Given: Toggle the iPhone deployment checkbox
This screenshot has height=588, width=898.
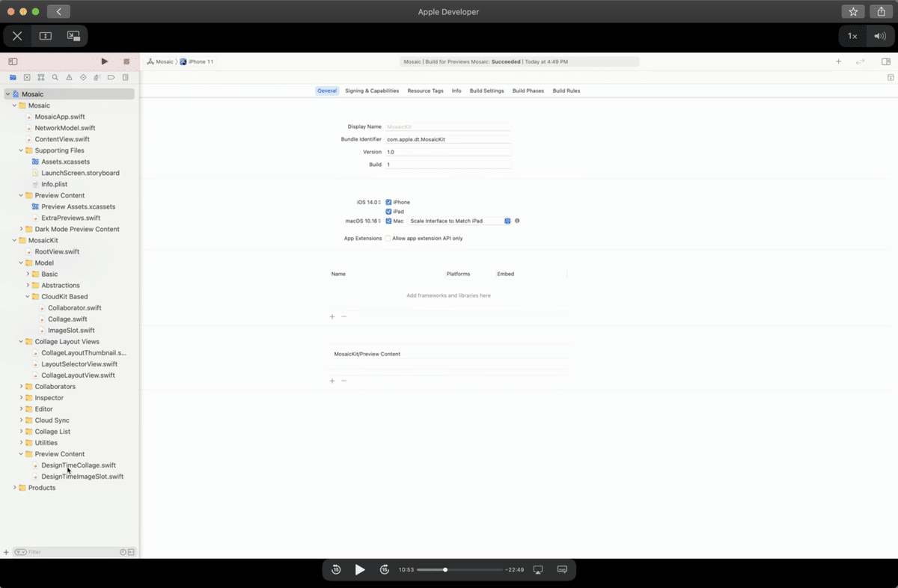Looking at the screenshot, I should pos(388,202).
